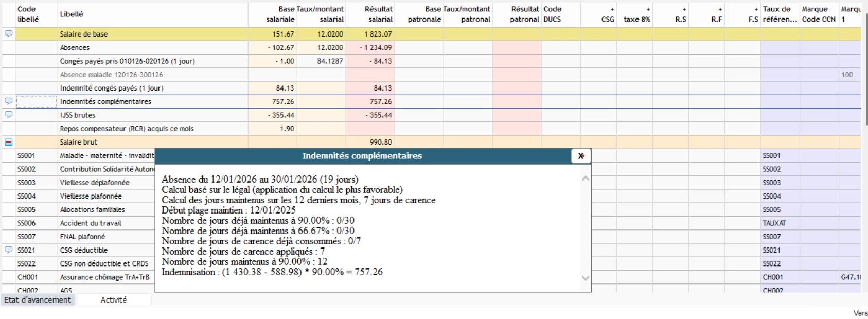
Task: Select the Salaire de base label cell
Action: pos(152,34)
